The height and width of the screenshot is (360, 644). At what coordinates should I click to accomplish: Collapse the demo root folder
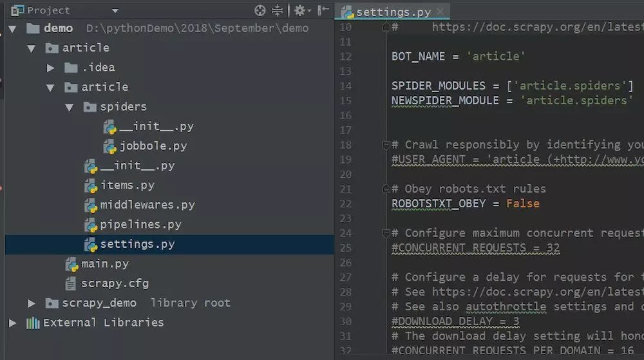click(x=12, y=29)
